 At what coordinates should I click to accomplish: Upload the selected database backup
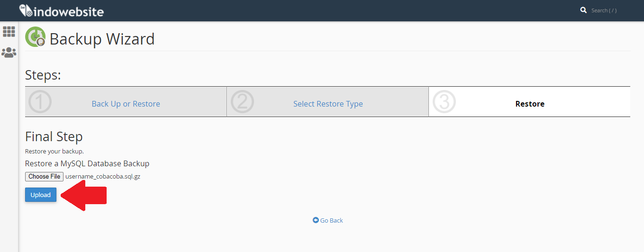41,195
